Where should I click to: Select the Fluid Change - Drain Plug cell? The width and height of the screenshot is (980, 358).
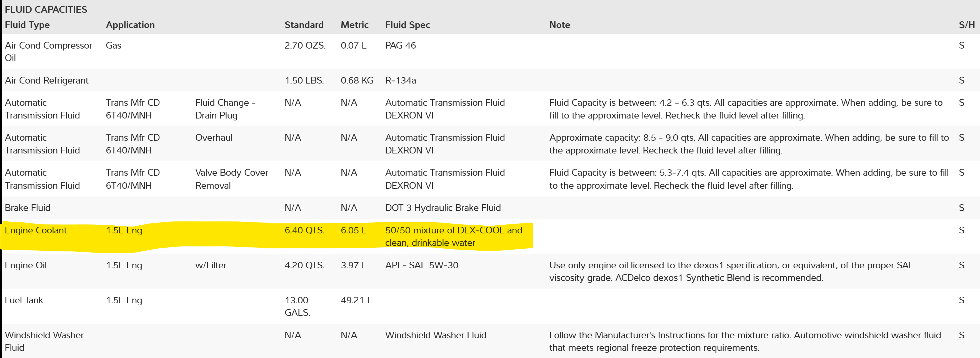point(225,109)
